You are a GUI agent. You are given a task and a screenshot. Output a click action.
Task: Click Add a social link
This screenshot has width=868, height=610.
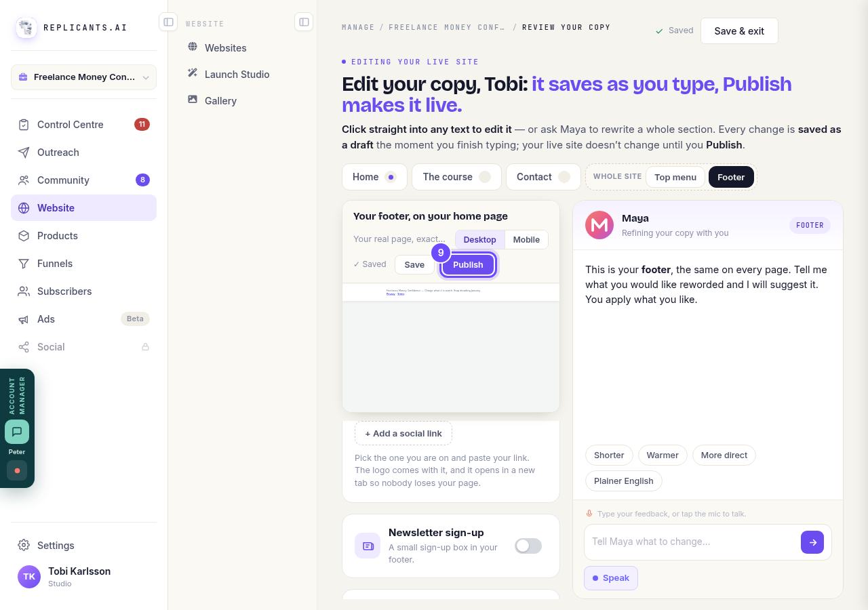click(x=403, y=434)
